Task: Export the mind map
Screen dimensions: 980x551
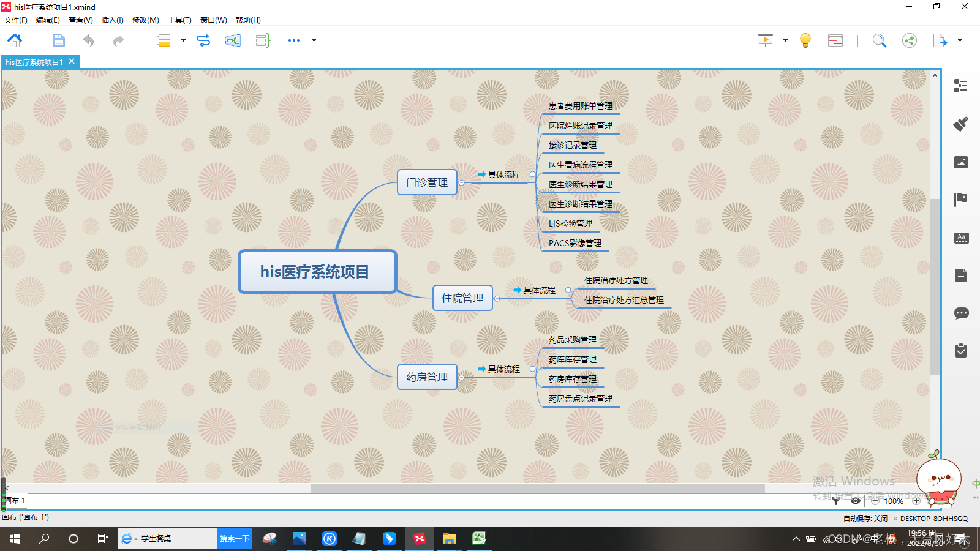Action: 940,40
